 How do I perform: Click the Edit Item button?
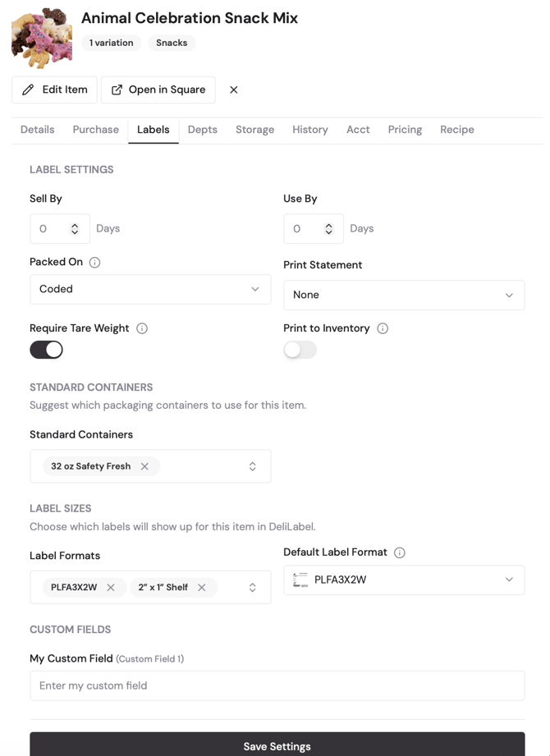coord(54,89)
